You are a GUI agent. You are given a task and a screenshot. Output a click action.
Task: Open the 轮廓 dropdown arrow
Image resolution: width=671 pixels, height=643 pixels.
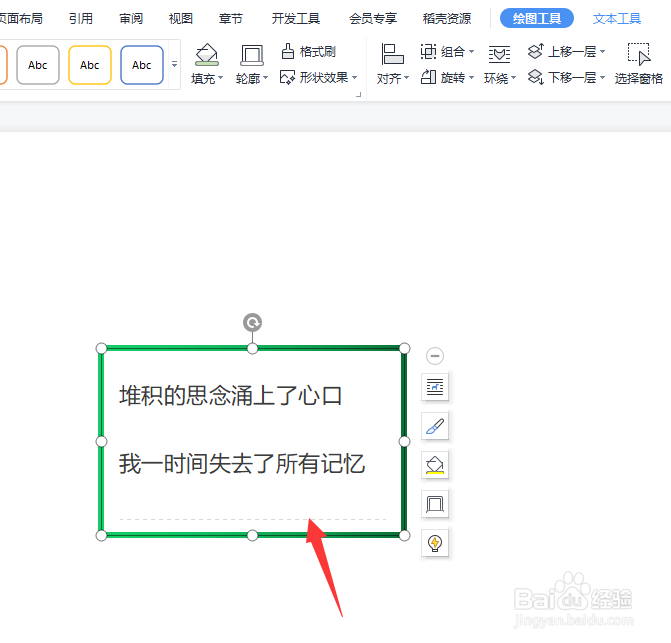[x=265, y=78]
